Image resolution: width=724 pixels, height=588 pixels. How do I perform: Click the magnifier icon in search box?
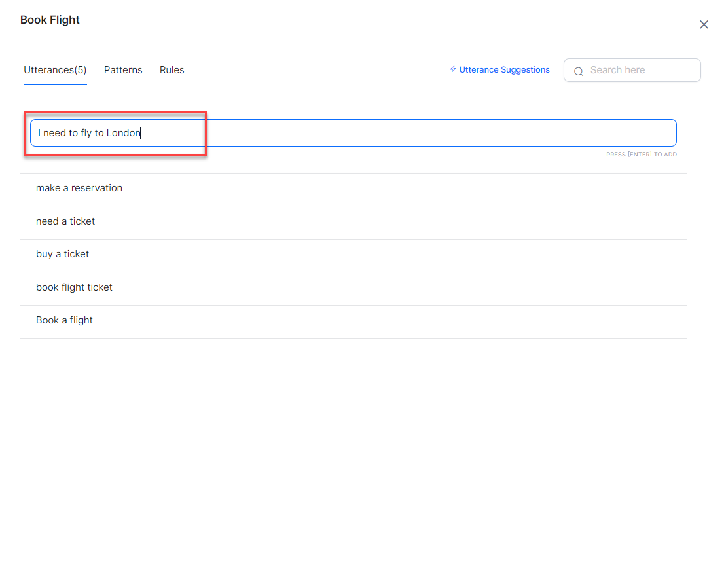579,71
